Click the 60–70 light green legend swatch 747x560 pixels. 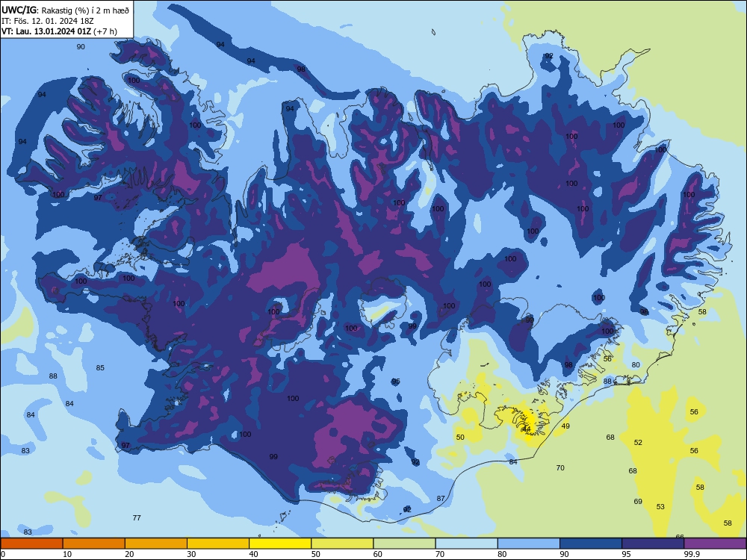(404, 544)
